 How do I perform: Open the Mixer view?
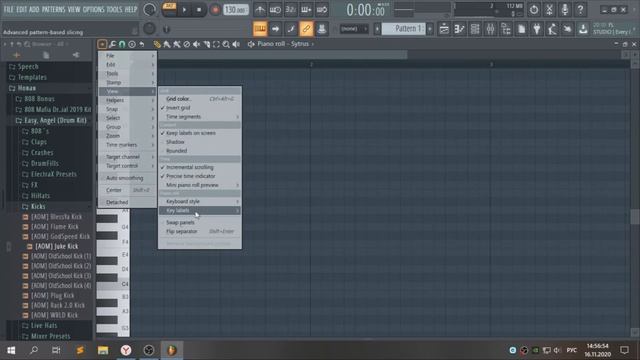(x=491, y=29)
